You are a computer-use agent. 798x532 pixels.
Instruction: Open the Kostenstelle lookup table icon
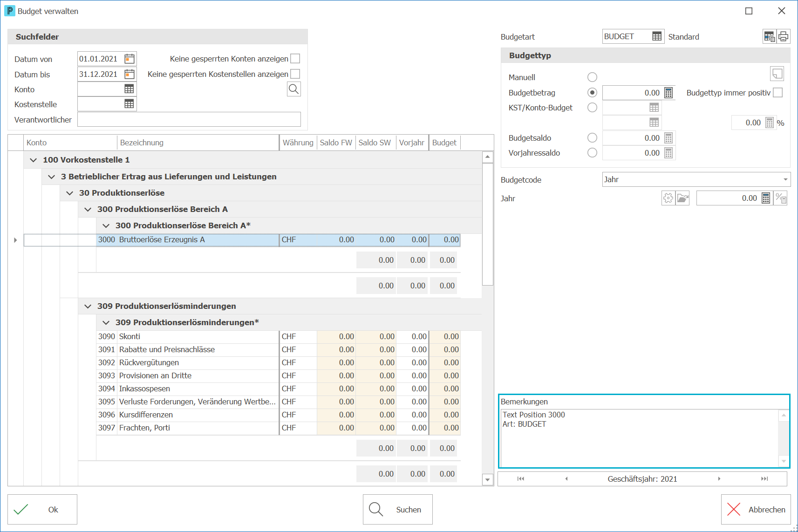pos(129,104)
